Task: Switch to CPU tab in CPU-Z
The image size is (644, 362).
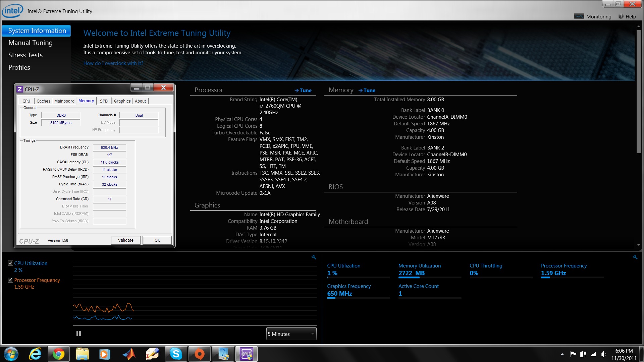Action: coord(26,101)
